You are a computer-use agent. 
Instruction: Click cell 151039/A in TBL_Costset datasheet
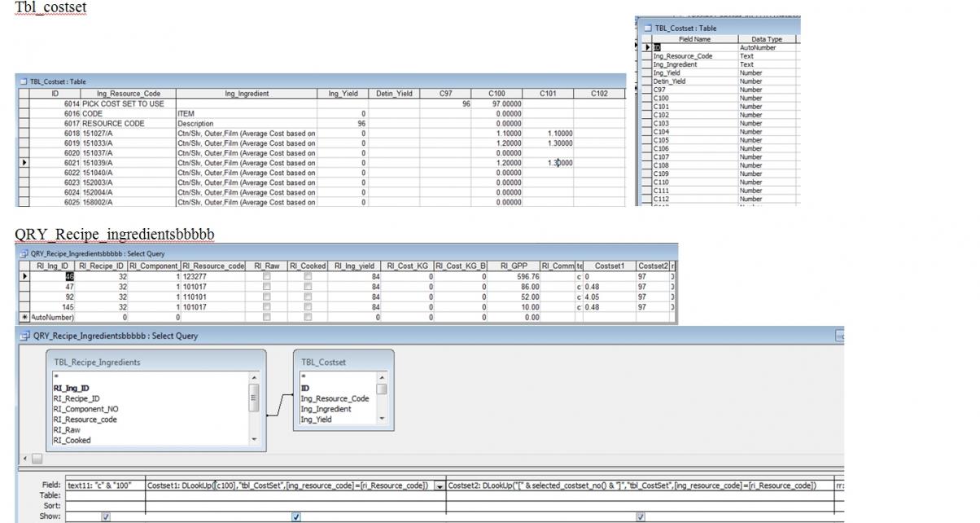pyautogui.click(x=129, y=163)
